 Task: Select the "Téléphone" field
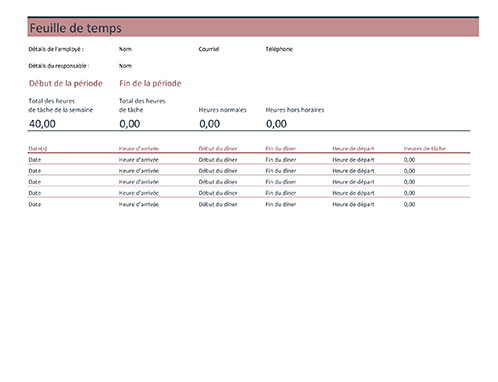(x=279, y=49)
